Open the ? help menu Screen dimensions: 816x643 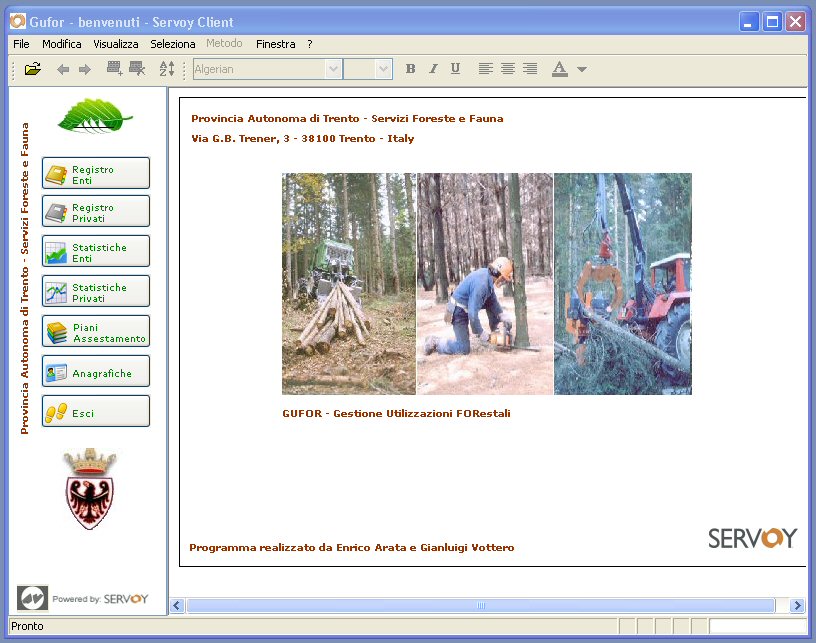310,44
